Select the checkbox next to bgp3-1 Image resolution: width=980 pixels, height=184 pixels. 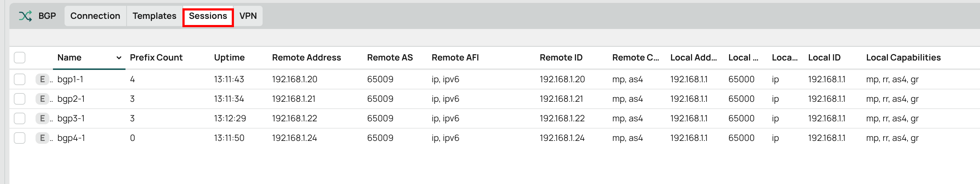pos(19,118)
